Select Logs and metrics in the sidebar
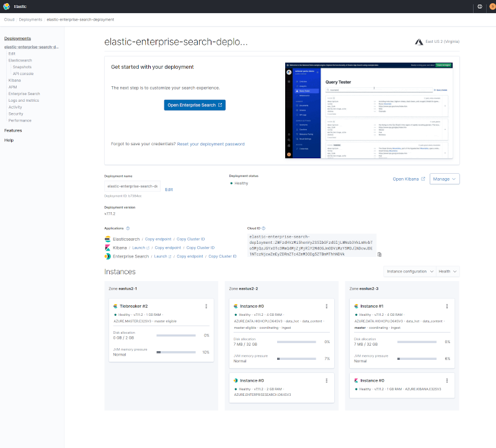The width and height of the screenshot is (496, 448). click(x=24, y=101)
